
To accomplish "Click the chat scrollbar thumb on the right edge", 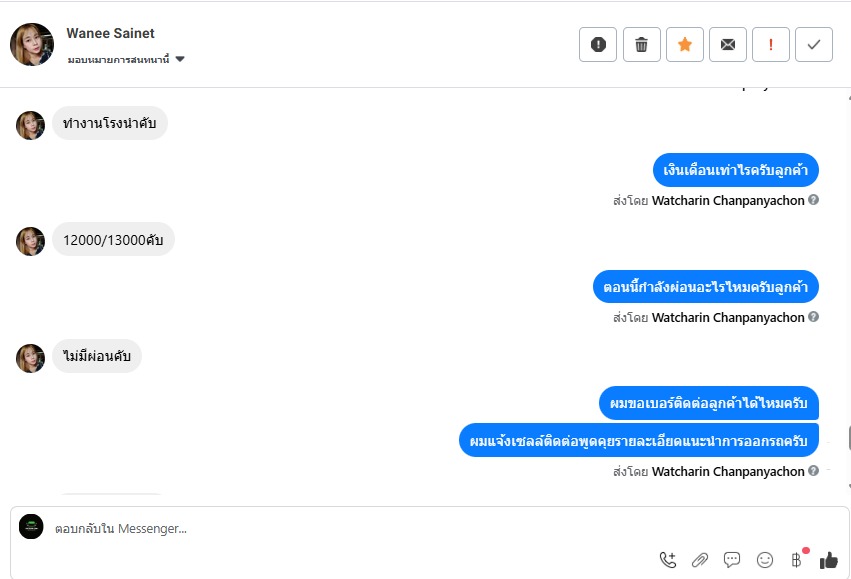I will click(x=848, y=438).
